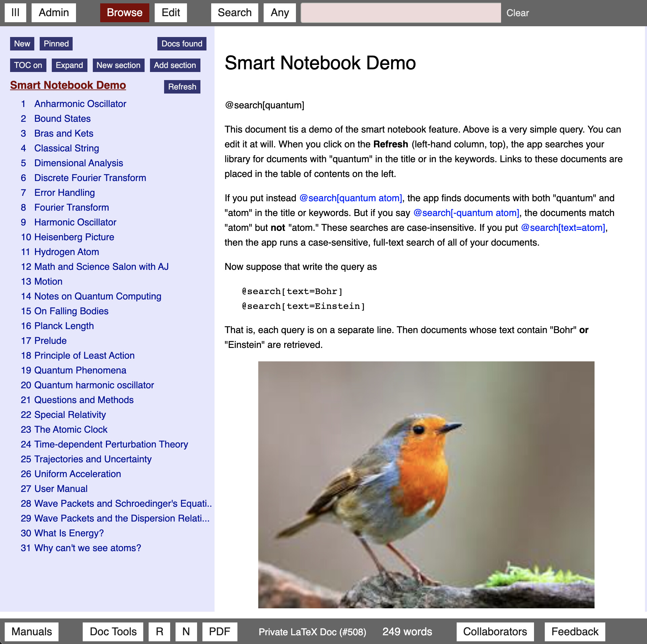Open Hydrogen Atom in contents list
Image resolution: width=647 pixels, height=644 pixels.
(x=67, y=252)
